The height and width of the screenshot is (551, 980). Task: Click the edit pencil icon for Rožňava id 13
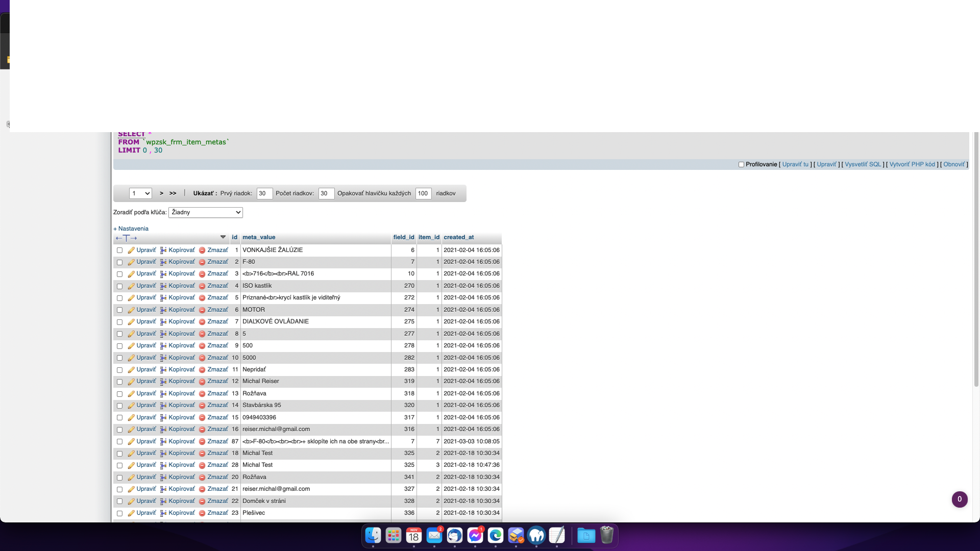[131, 394]
